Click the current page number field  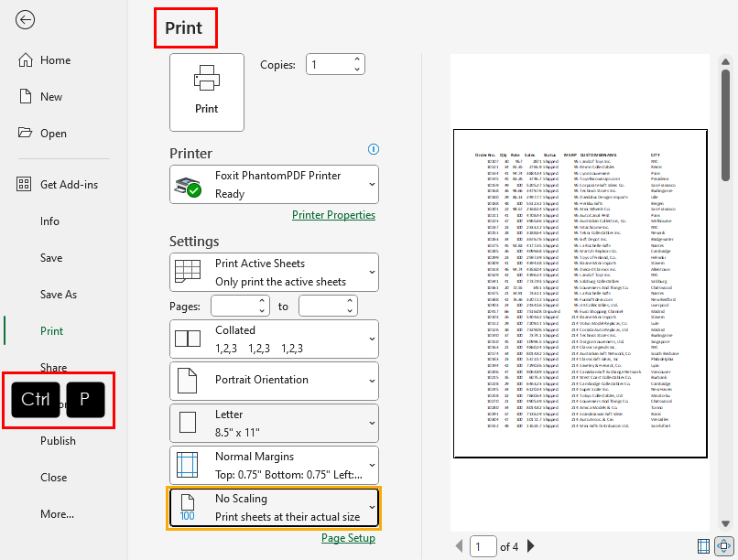point(483,546)
